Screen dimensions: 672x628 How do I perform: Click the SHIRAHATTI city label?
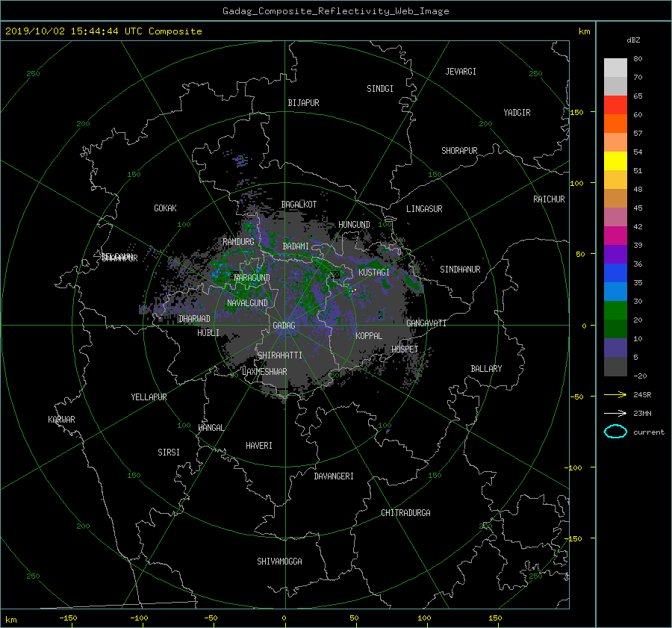(x=280, y=355)
